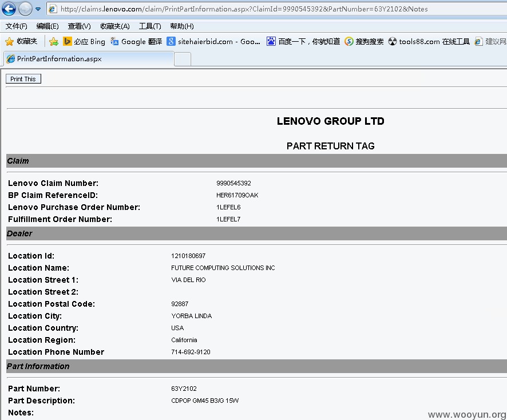Screen dimensions: 507x420
Task: Click region value California
Action: pos(184,340)
